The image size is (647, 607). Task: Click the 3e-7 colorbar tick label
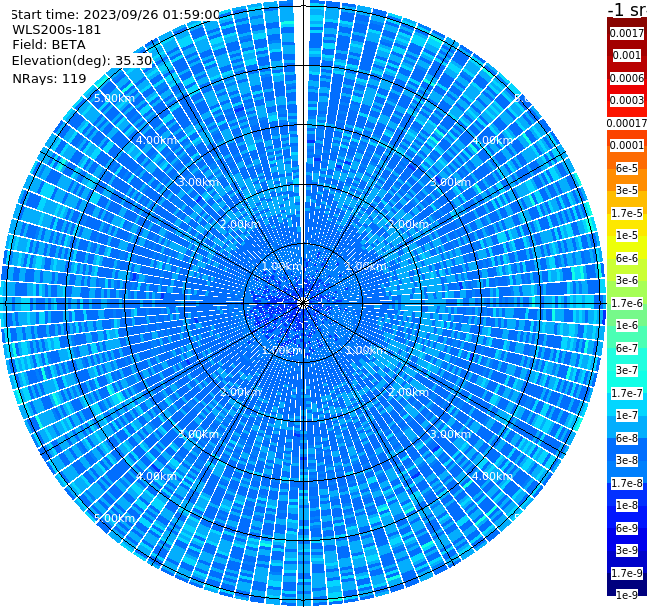pyautogui.click(x=627, y=370)
